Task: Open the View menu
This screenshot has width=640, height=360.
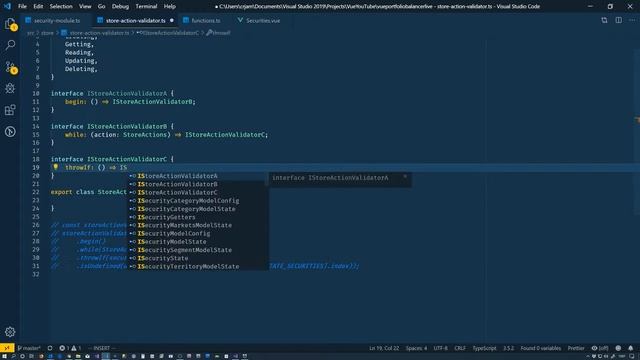Action: pos(85,6)
